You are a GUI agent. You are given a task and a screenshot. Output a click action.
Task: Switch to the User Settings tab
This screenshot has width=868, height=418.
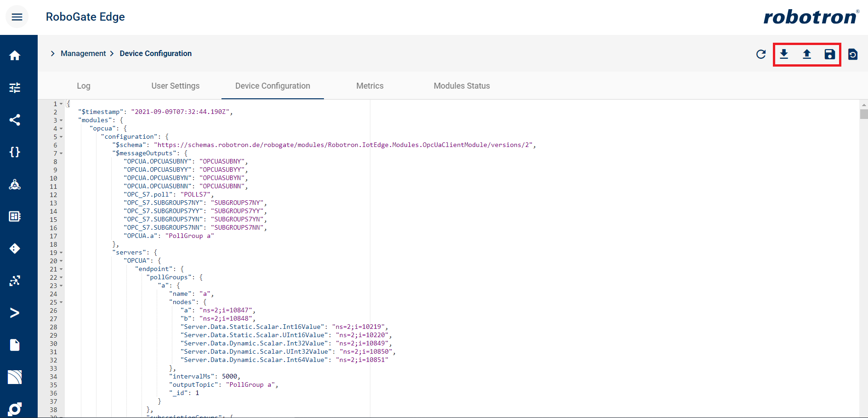176,86
